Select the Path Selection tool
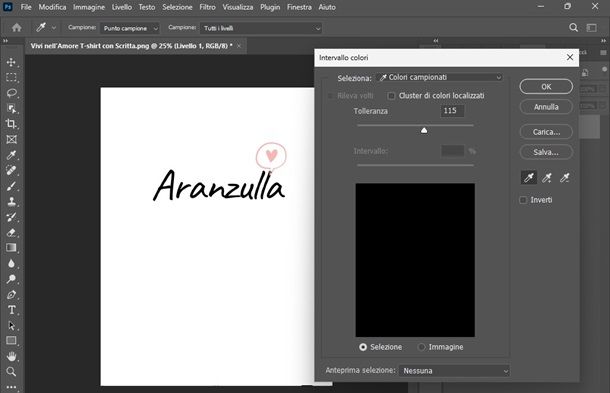This screenshot has width=610, height=393. click(11, 325)
